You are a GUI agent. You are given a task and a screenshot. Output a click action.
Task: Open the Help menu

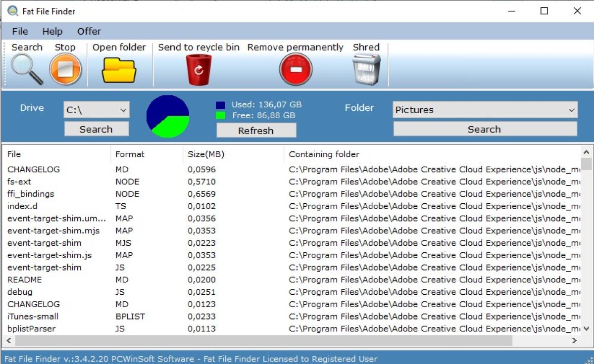point(52,31)
